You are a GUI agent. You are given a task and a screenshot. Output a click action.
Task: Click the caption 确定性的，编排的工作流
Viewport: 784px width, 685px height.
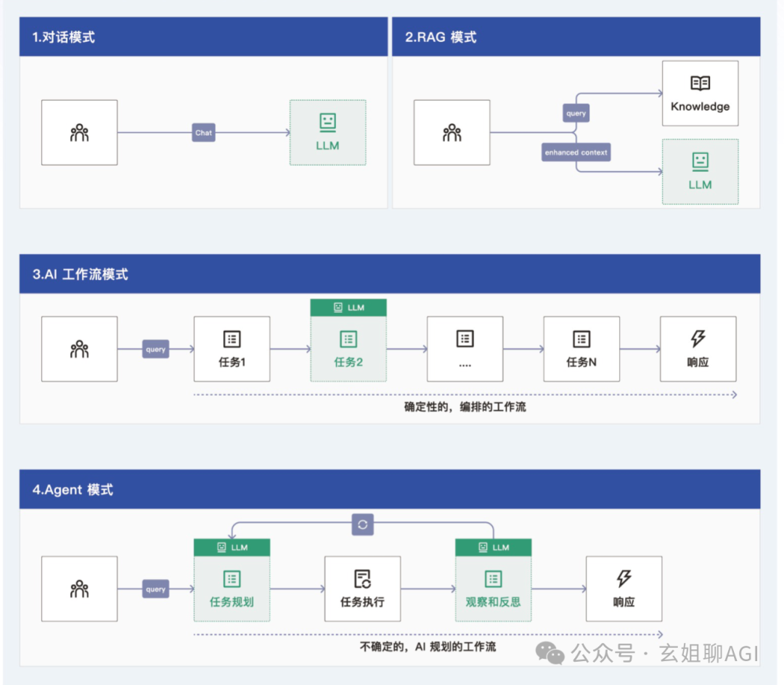point(465,406)
